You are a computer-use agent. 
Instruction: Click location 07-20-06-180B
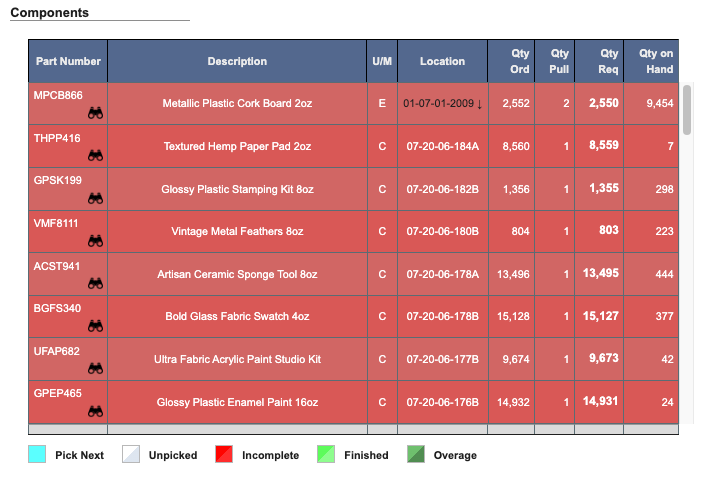pyautogui.click(x=442, y=231)
